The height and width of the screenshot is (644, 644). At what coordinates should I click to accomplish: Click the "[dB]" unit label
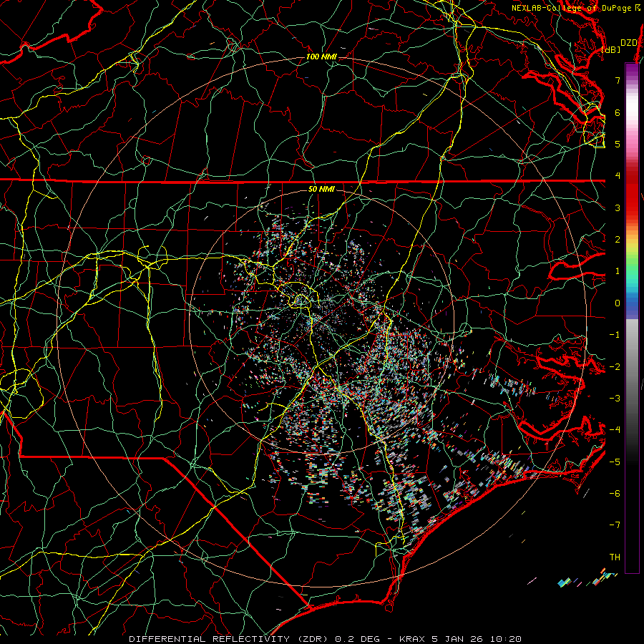pyautogui.click(x=611, y=49)
